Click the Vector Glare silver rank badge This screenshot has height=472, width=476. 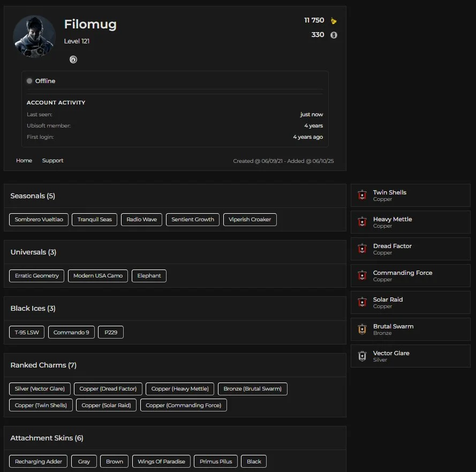(362, 356)
